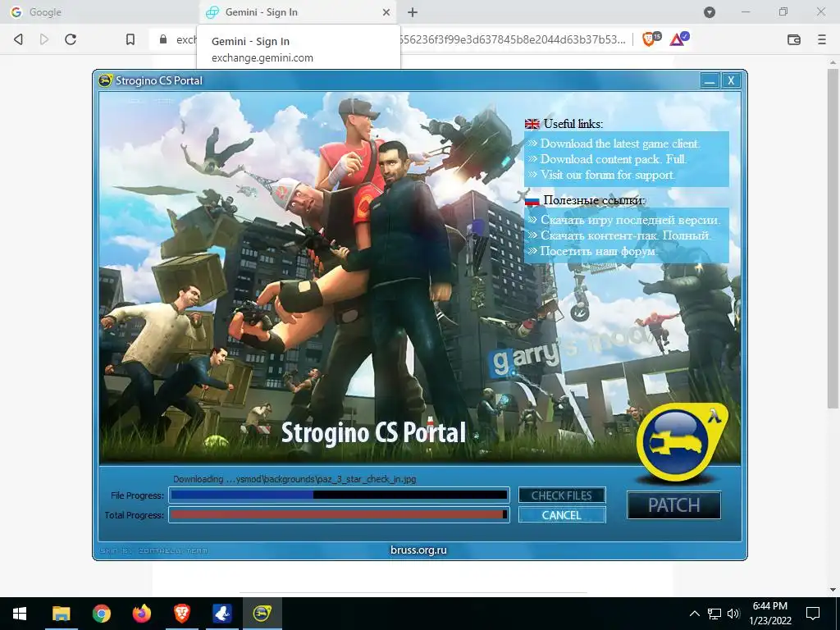Click Скачать контент-пак. Полный link

coord(625,235)
